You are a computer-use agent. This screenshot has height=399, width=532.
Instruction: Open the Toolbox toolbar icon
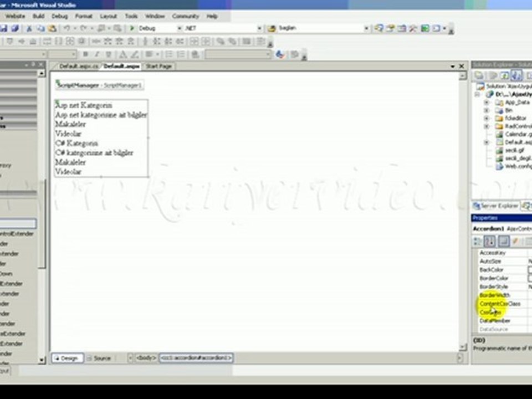click(413, 28)
